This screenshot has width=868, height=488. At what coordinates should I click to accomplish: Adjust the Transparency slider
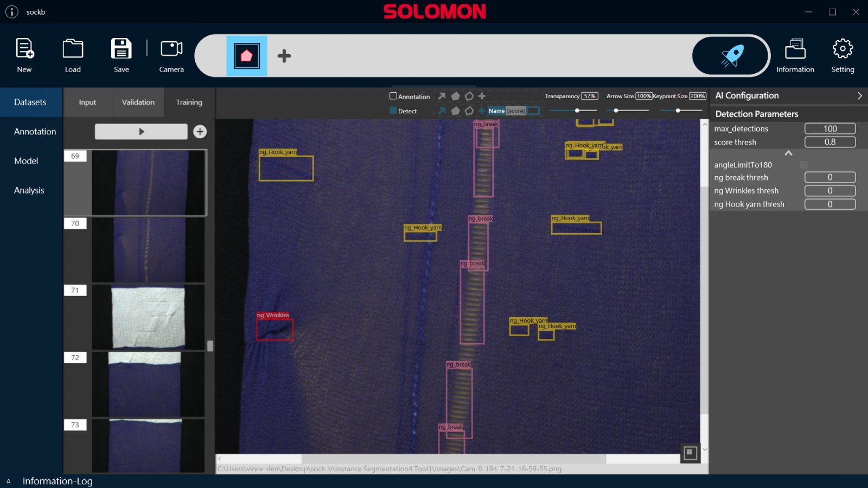click(577, 111)
